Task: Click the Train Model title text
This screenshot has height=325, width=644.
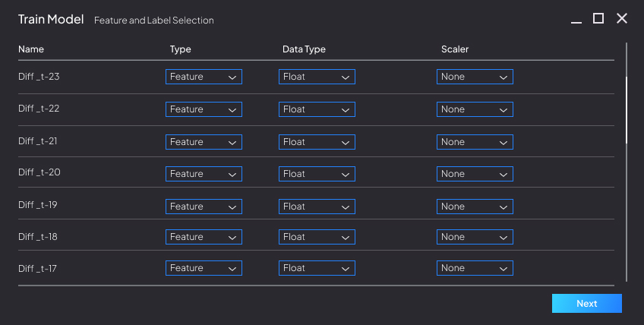Action: (x=51, y=19)
